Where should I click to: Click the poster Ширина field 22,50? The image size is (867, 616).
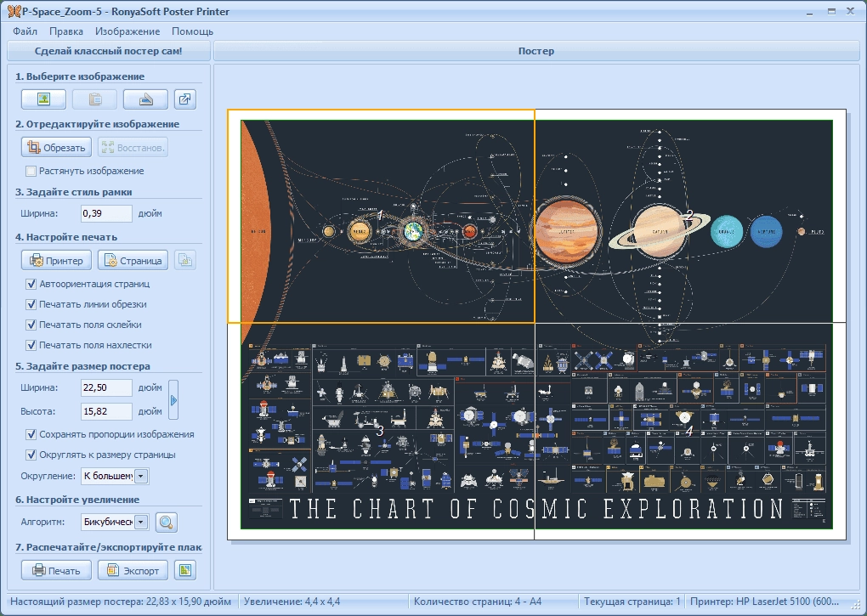[x=106, y=387]
